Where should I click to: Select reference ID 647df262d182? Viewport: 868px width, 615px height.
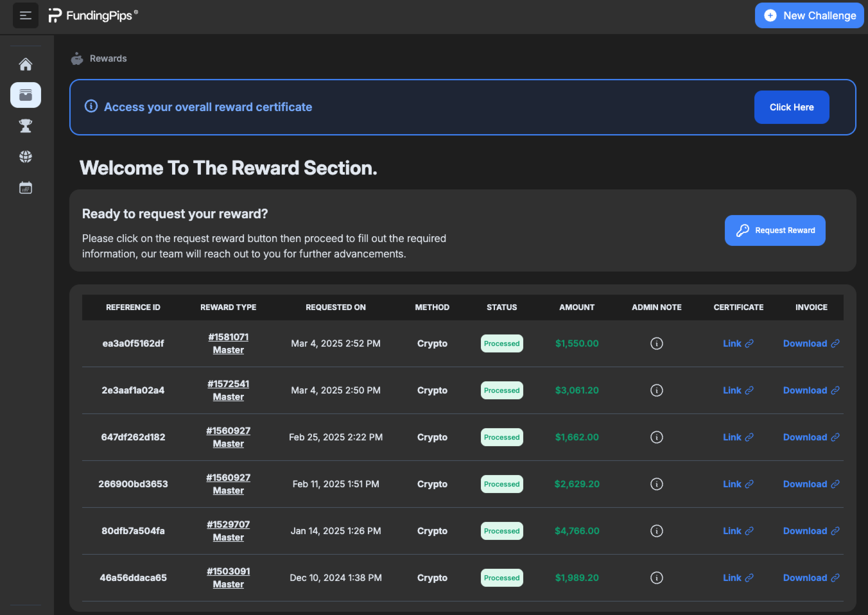(133, 437)
